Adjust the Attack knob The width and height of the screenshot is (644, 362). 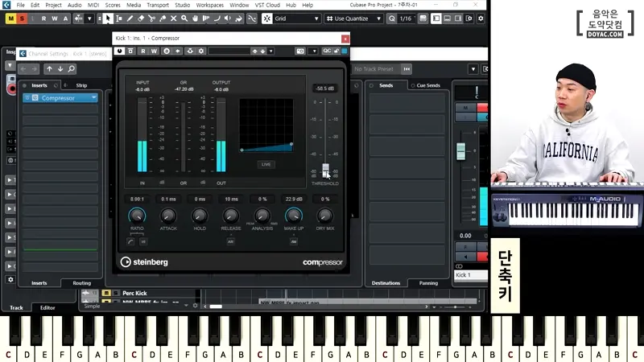[x=168, y=215]
